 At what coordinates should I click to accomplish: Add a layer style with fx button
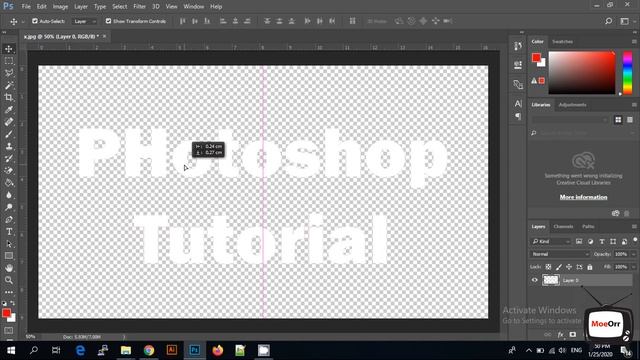[560, 335]
